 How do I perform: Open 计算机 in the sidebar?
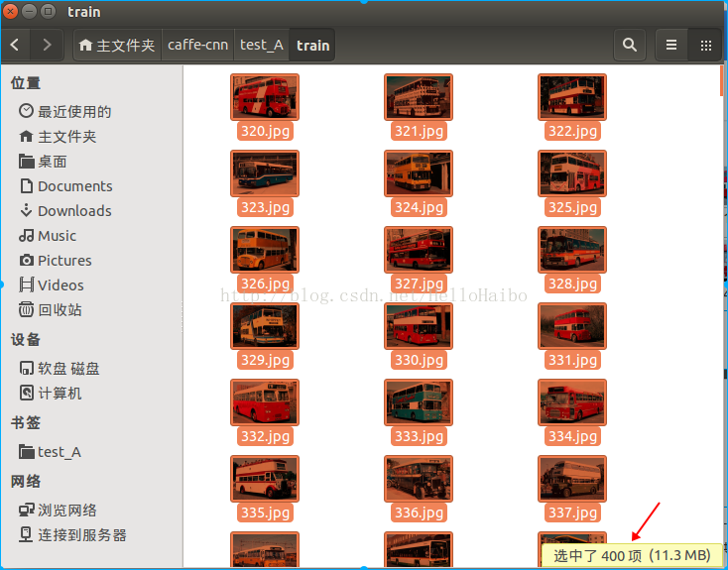[92, 394]
